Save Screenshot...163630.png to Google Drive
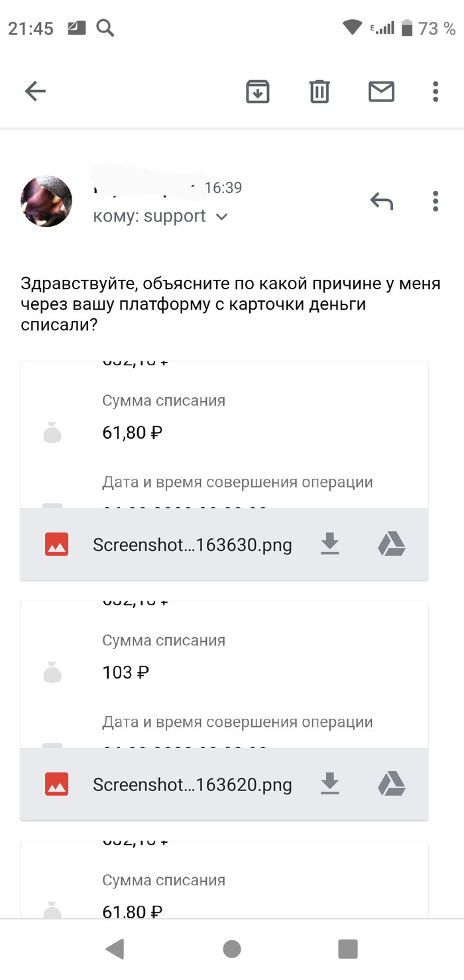Image resolution: width=464 pixels, height=980 pixels. 392,545
